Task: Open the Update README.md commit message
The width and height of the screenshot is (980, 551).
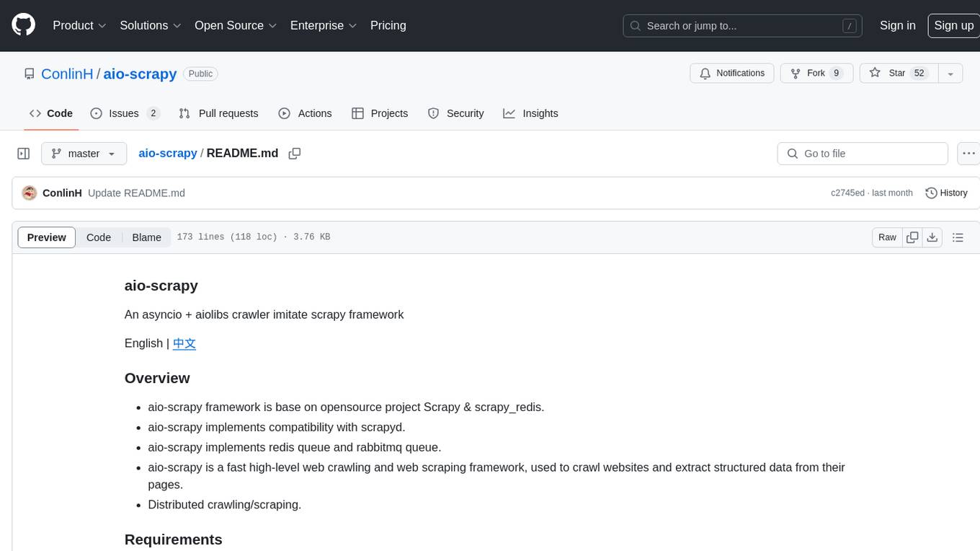Action: pos(136,193)
